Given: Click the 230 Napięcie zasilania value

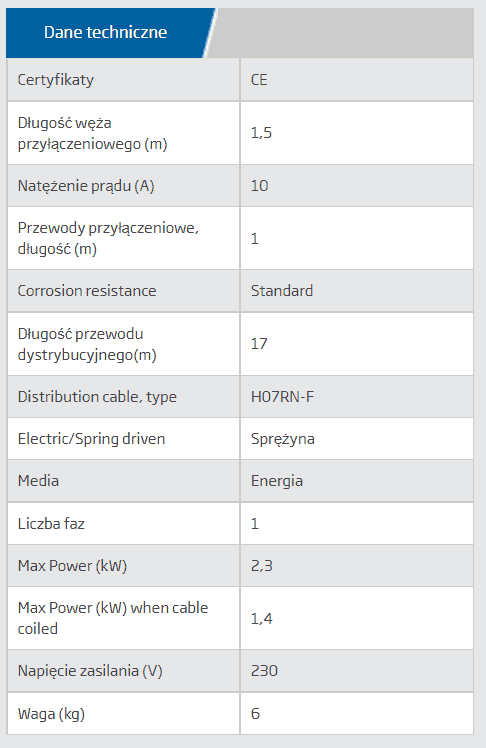Looking at the screenshot, I should point(264,671).
